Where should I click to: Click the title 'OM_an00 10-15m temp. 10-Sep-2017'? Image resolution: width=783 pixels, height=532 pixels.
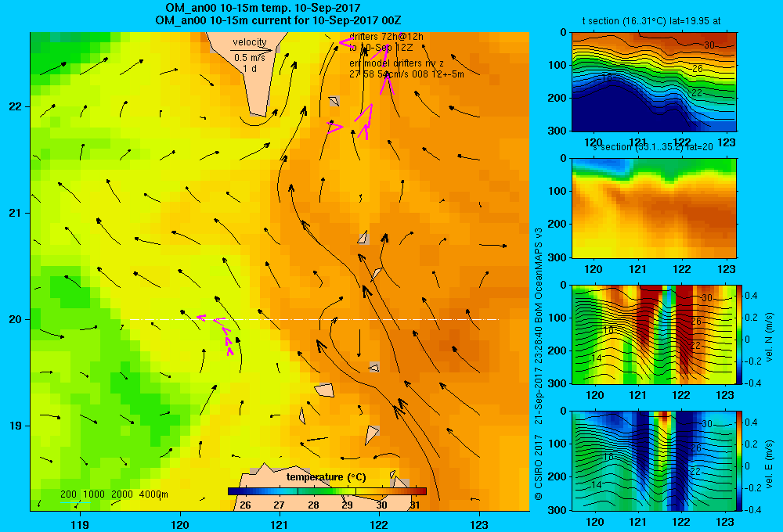pyautogui.click(x=262, y=8)
